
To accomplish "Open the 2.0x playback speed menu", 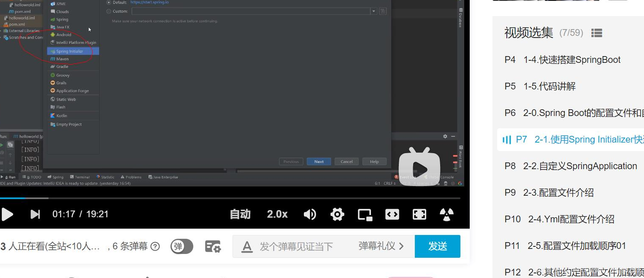I will 277,214.
